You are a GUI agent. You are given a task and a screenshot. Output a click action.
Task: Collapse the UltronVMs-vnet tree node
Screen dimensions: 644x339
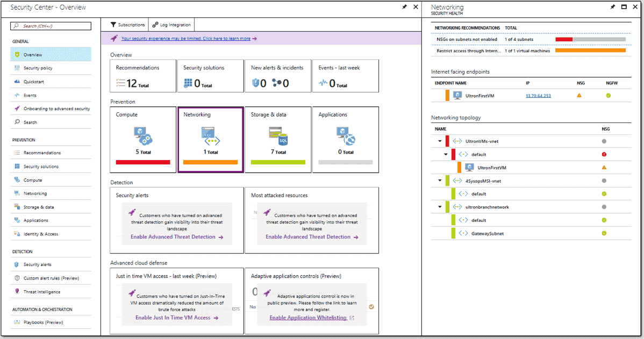[x=440, y=141]
